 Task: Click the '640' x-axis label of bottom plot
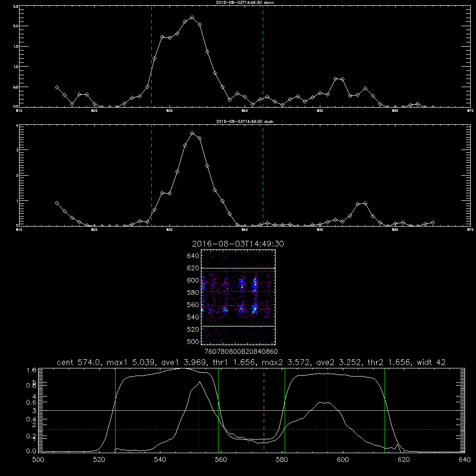click(x=465, y=460)
